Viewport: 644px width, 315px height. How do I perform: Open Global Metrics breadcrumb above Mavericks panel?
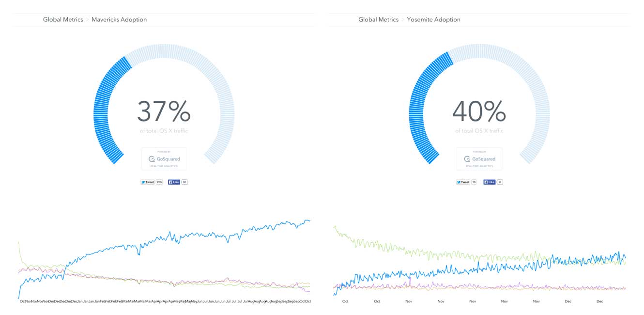click(63, 20)
